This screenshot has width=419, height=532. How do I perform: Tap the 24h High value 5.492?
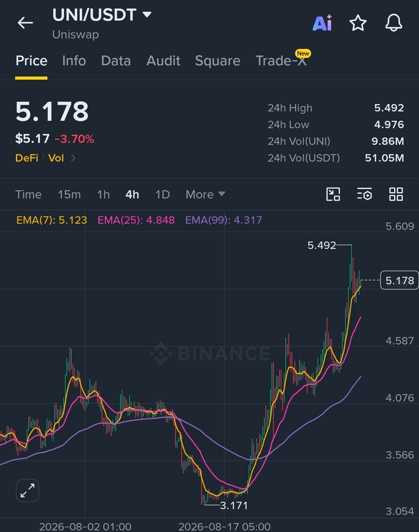pos(389,108)
